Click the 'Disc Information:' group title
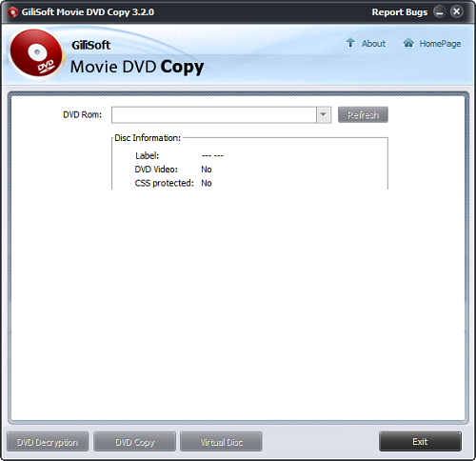This screenshot has width=476, height=461. pyautogui.click(x=148, y=138)
